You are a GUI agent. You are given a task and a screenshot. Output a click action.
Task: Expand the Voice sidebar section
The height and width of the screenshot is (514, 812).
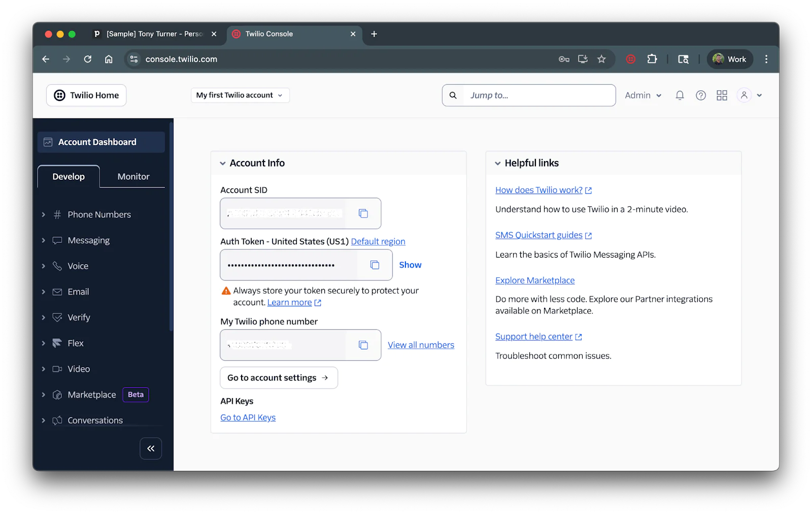click(78, 266)
